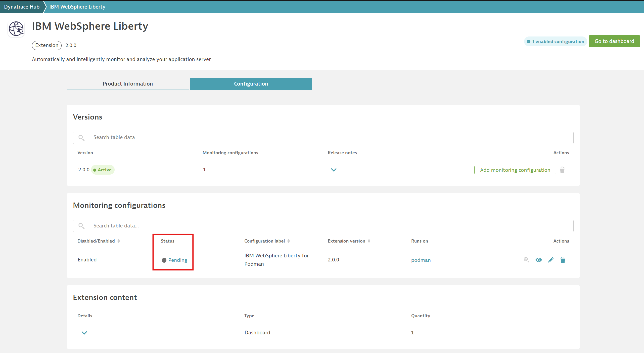Viewport: 644px width, 353px height.
Task: Click the analyze magnifier icon for Podman configuration
Action: pyautogui.click(x=526, y=260)
